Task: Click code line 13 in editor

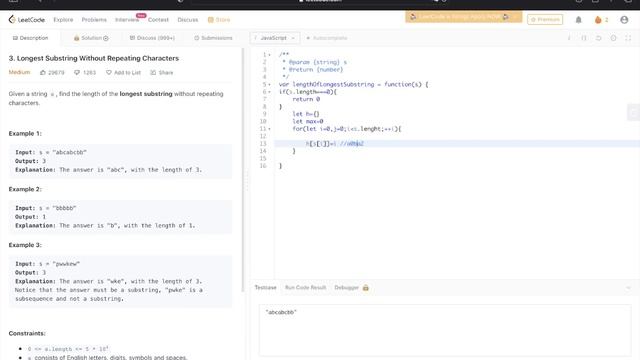Action: click(457, 144)
